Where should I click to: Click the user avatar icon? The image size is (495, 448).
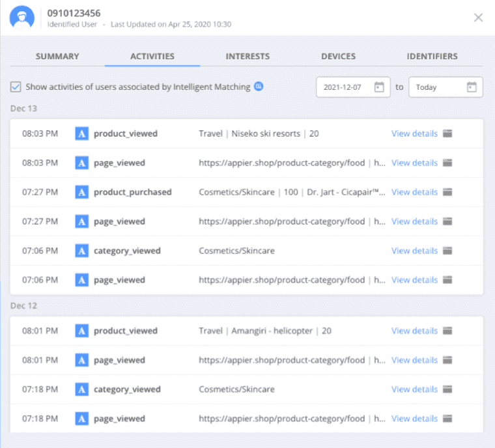coord(21,18)
